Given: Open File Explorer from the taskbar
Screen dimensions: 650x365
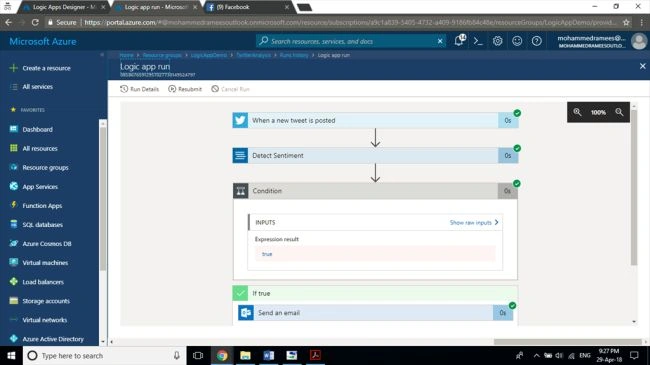Looking at the screenshot, I should (245, 355).
